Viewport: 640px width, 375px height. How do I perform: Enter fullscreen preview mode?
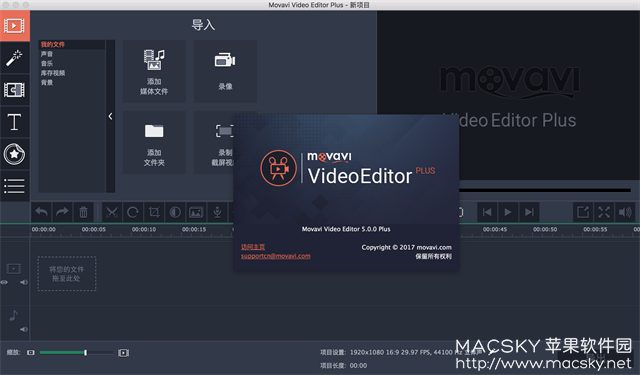pyautogui.click(x=604, y=212)
